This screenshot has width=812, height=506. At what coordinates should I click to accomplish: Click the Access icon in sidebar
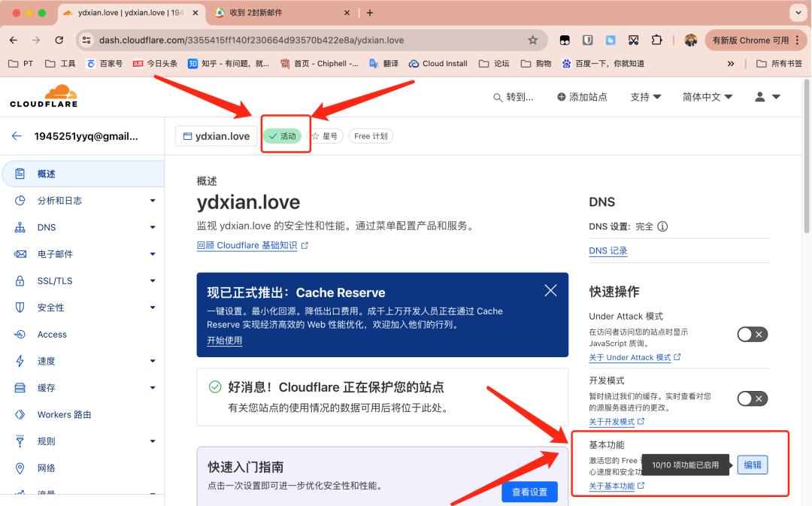(x=20, y=335)
